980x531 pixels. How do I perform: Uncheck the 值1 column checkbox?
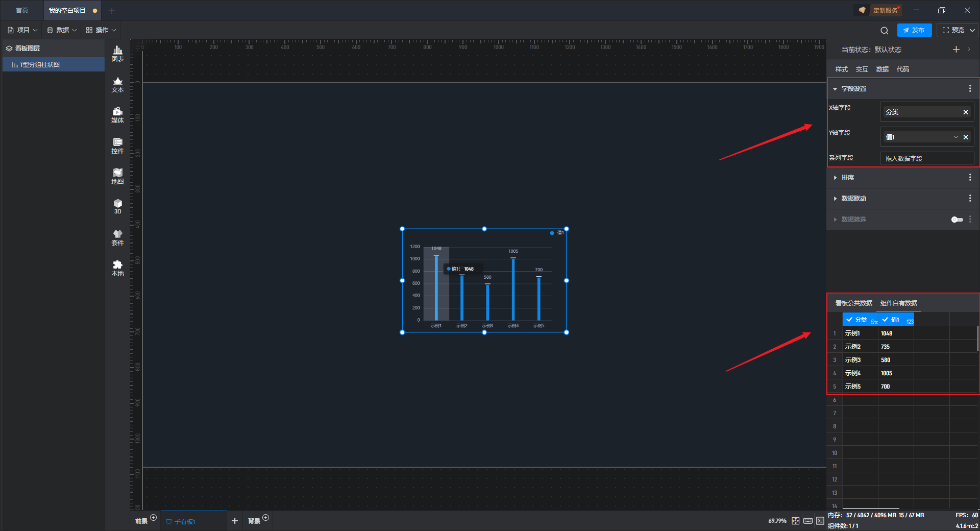click(885, 320)
